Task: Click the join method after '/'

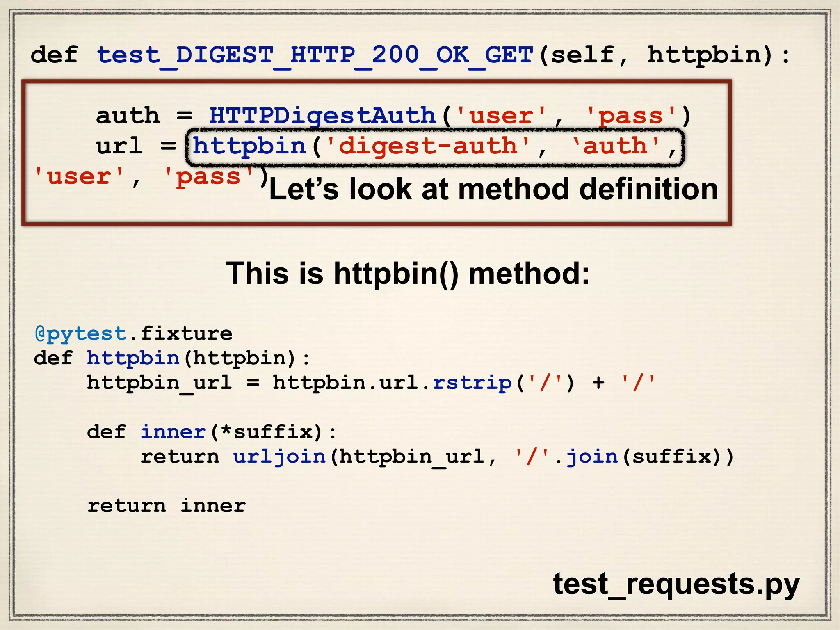Action: click(592, 457)
